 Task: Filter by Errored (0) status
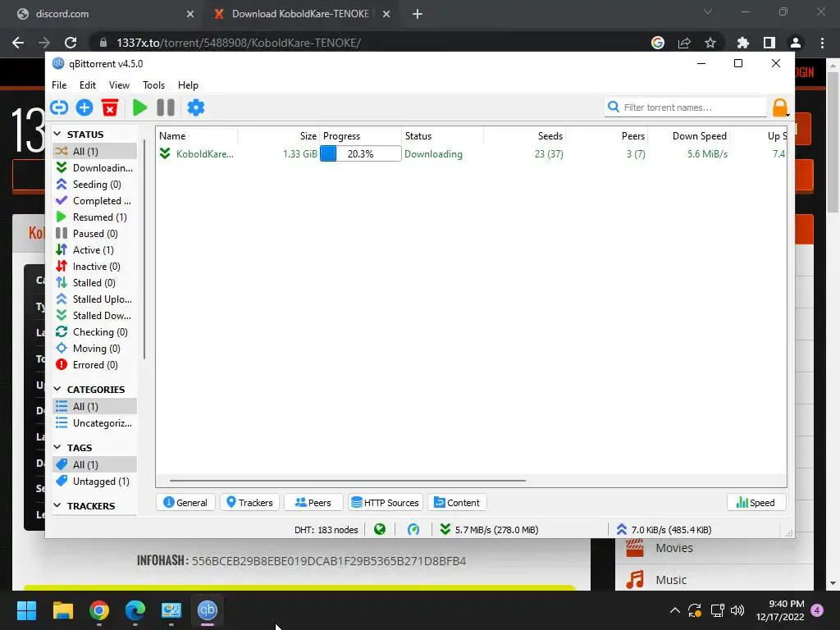[95, 365]
